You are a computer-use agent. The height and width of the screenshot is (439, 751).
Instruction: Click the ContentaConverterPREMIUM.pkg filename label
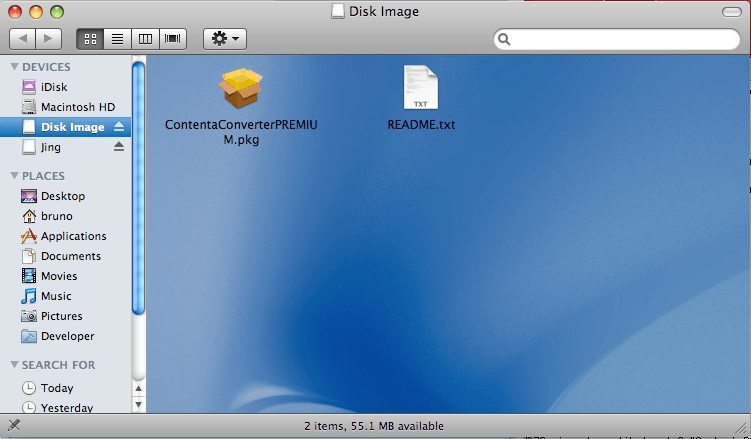pos(241,132)
